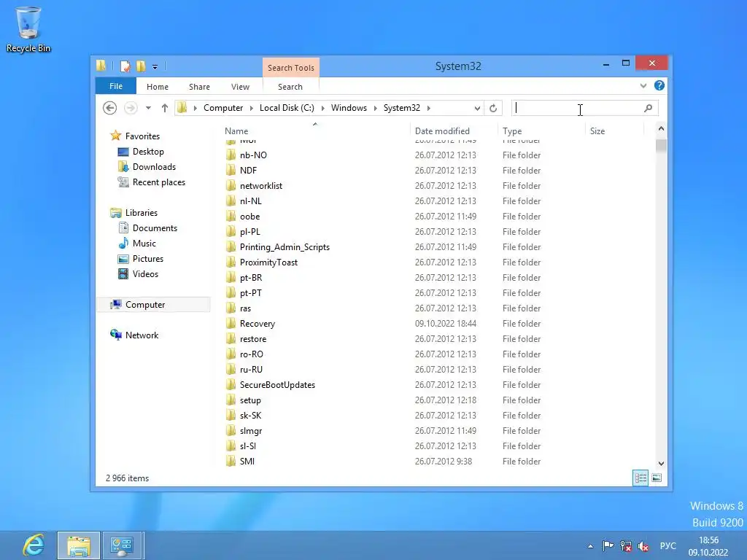Screen dimensions: 747x560
Task: Select Pictures library
Action: click(x=147, y=259)
